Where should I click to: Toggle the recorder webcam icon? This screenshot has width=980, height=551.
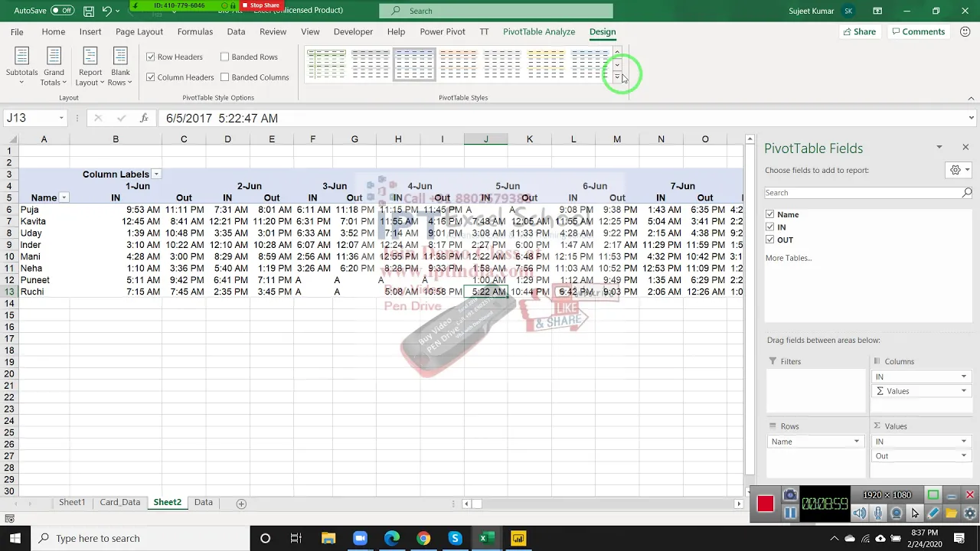897,514
